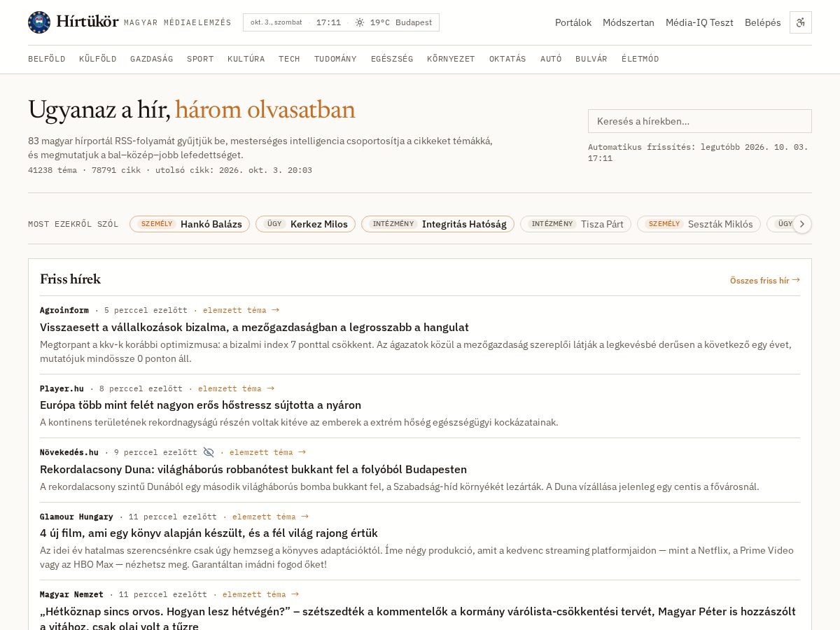Open headline about vállalkozások bizalma
This screenshot has height=630, width=840.
coord(254,327)
